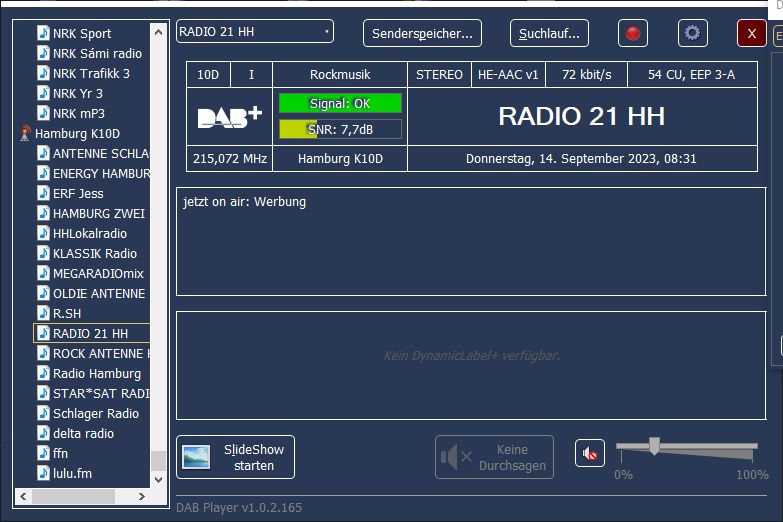This screenshot has width=783, height=522.
Task: Select the Hamburg K10D ensemble node
Action: [77, 133]
